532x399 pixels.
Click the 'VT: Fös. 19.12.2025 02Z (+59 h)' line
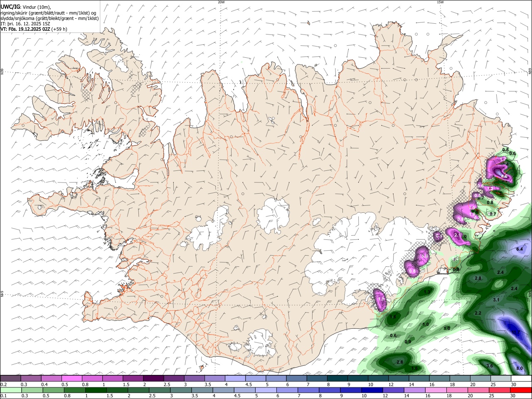34,29
